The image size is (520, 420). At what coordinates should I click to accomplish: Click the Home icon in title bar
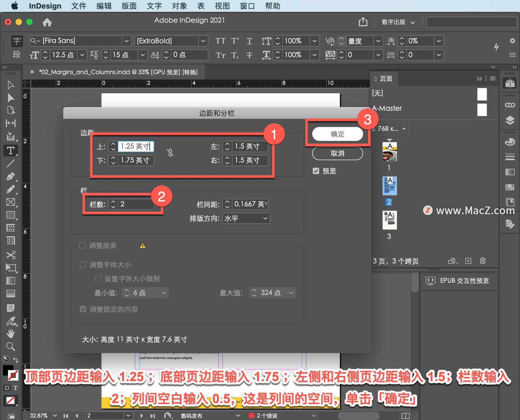pyautogui.click(x=47, y=22)
